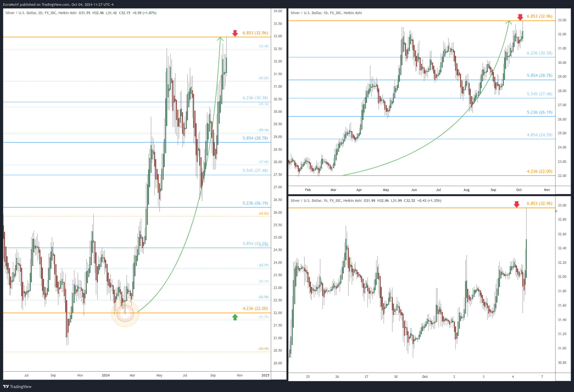The image size is (574, 392).
Task: Click the 'C32.52' close value on 1h chart
Action: tap(409, 201)
